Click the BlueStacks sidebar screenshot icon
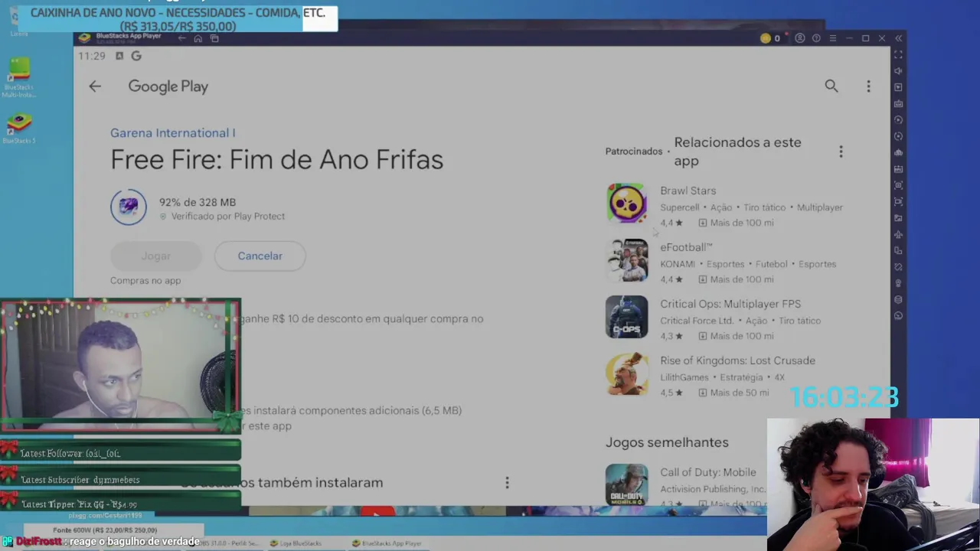This screenshot has width=980, height=551. (899, 185)
